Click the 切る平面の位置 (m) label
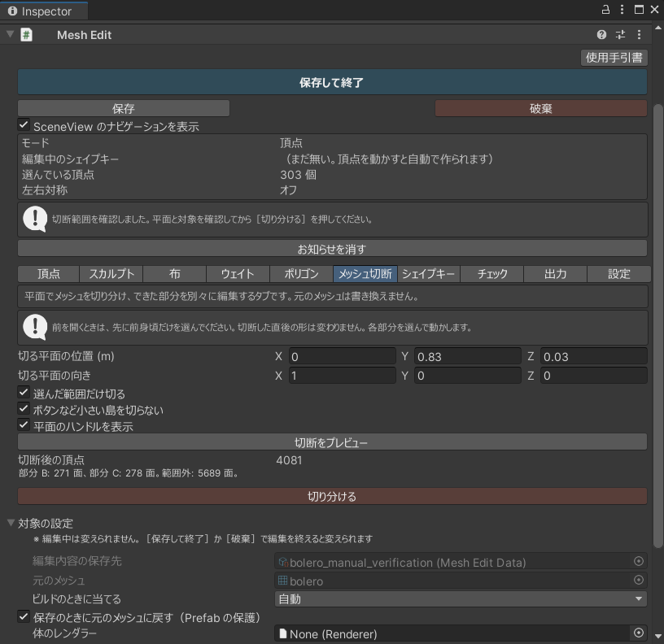 (66, 356)
